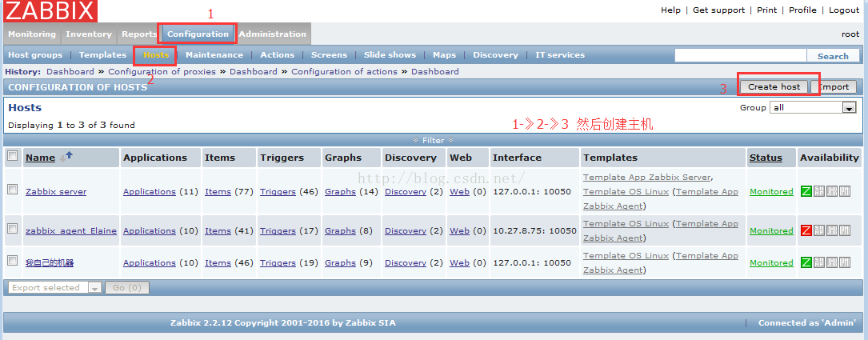Open the zabbix_agent_Elaine host link
868x340 pixels.
click(x=71, y=231)
